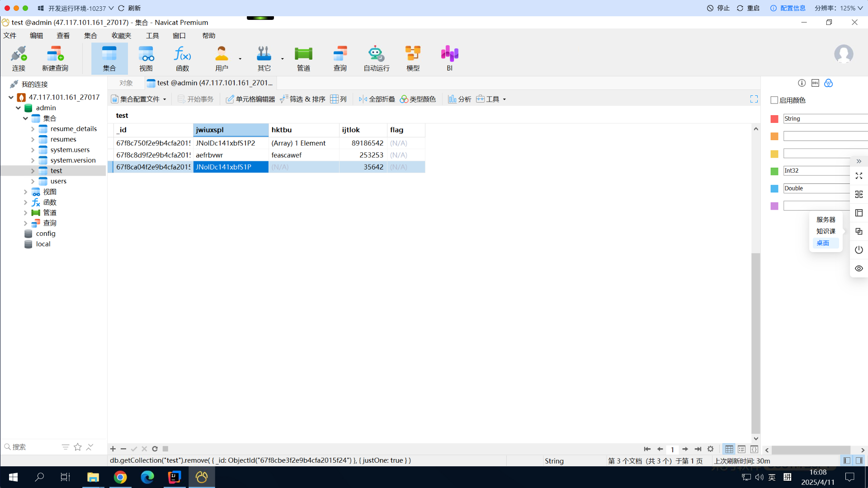Screen dimensions: 868x488
Task: Click the Connection (连接) toolbar icon
Action: coord(19,59)
